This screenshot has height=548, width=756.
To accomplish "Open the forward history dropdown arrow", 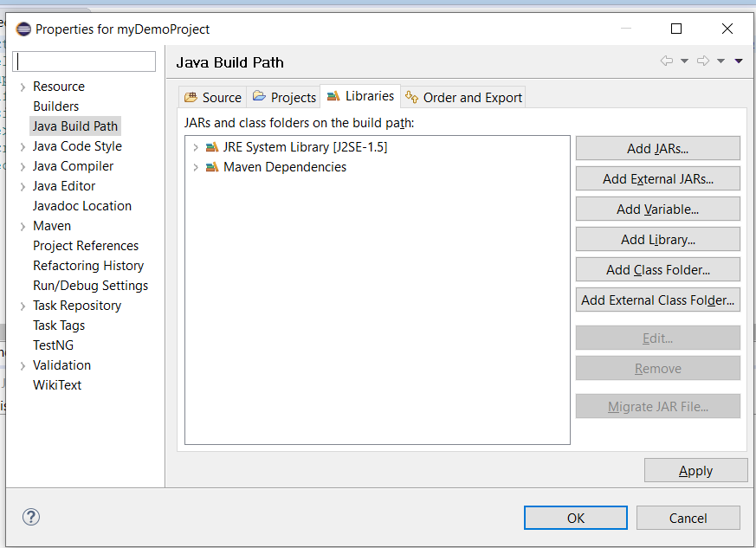I will [720, 61].
